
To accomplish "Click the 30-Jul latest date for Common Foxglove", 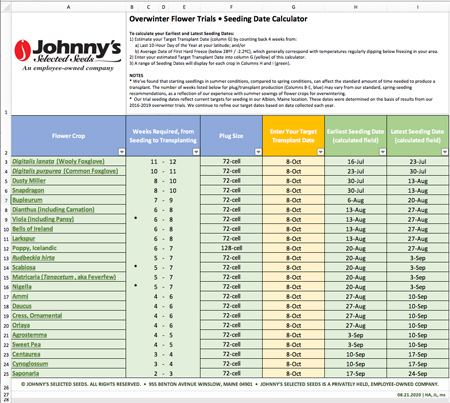I will (x=418, y=171).
